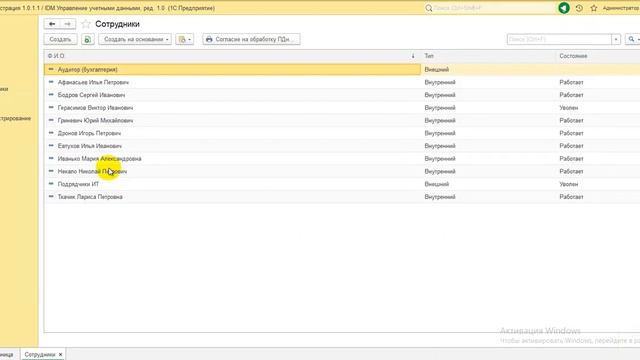640x360 pixels.
Task: Go forward with the right arrow button
Action: (x=68, y=24)
